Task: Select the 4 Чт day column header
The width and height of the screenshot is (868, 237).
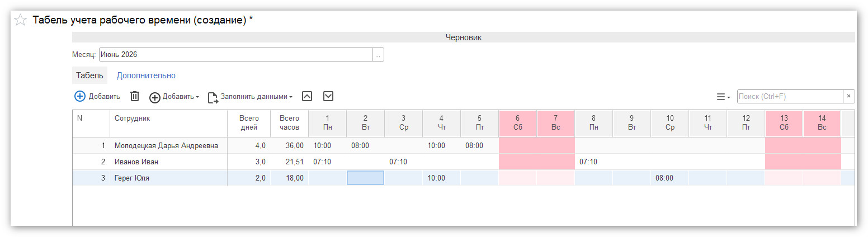Action: (x=441, y=124)
